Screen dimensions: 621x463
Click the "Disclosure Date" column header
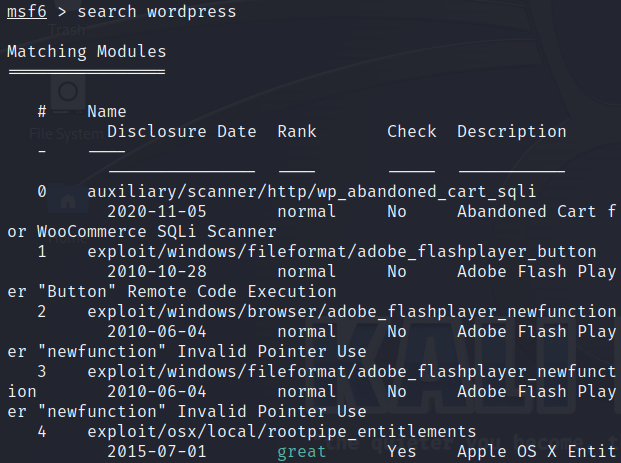click(x=182, y=131)
